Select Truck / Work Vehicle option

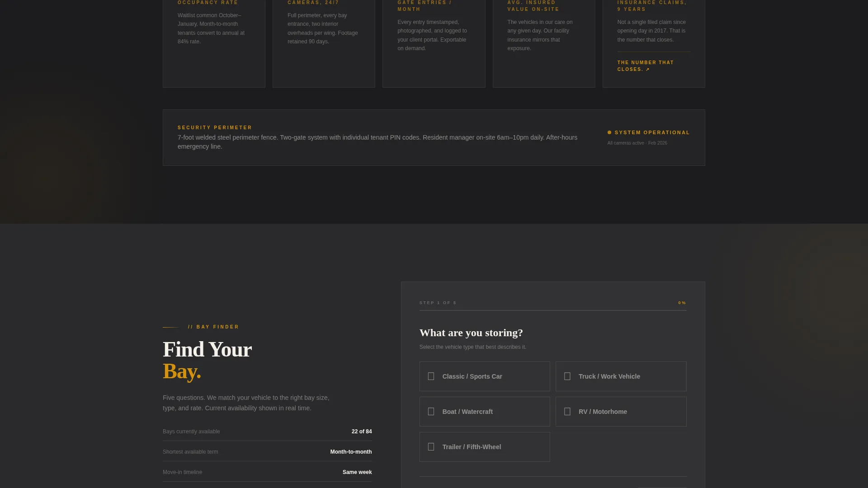[621, 376]
